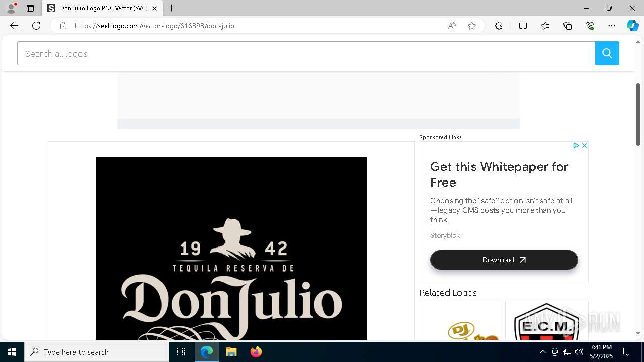Click the seeklogo.com address bar URL
Viewport: 644px width, 362px height.
tap(154, 26)
